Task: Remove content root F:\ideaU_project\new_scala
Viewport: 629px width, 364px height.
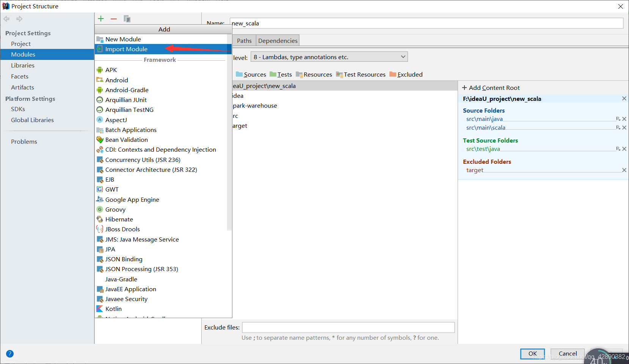Action: (624, 99)
